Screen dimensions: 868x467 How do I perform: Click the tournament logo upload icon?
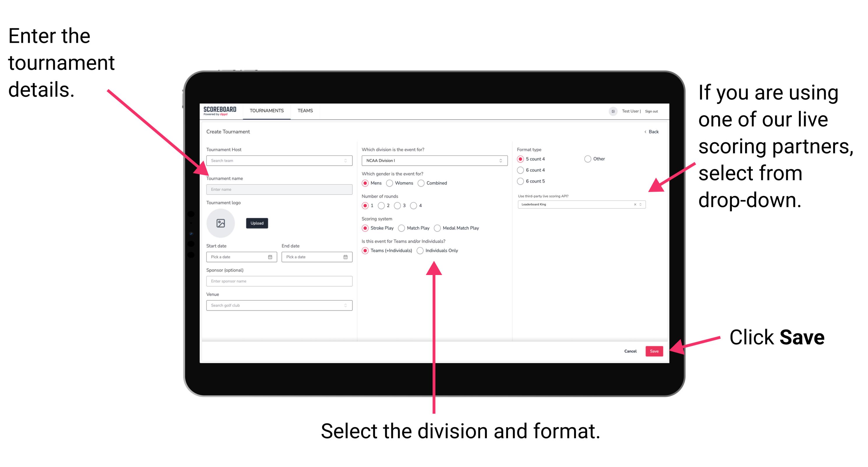click(x=221, y=223)
